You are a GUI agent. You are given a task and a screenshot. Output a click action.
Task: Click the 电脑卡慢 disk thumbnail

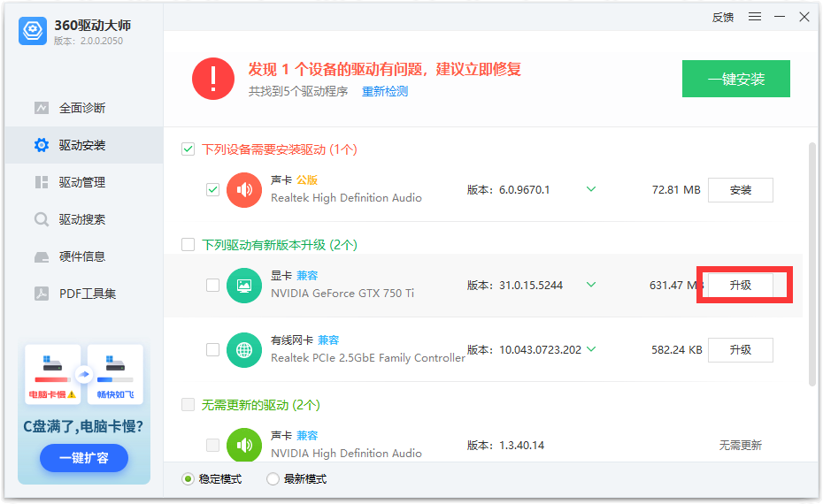(52, 374)
